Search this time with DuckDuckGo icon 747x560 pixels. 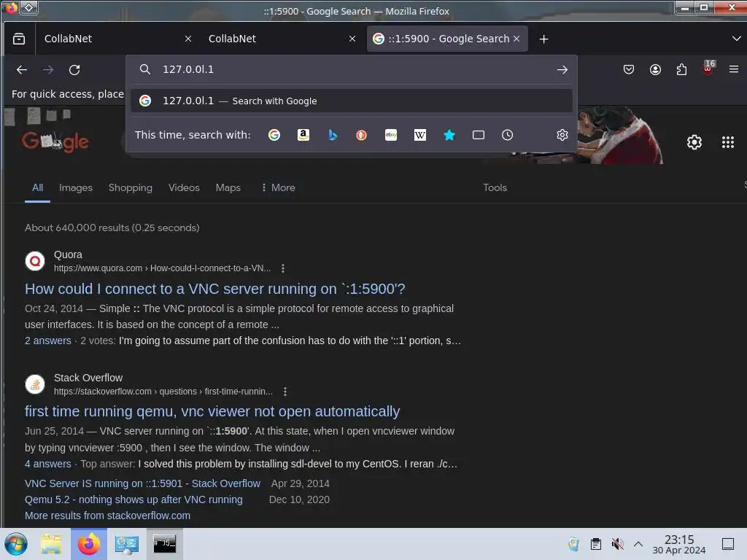click(362, 135)
